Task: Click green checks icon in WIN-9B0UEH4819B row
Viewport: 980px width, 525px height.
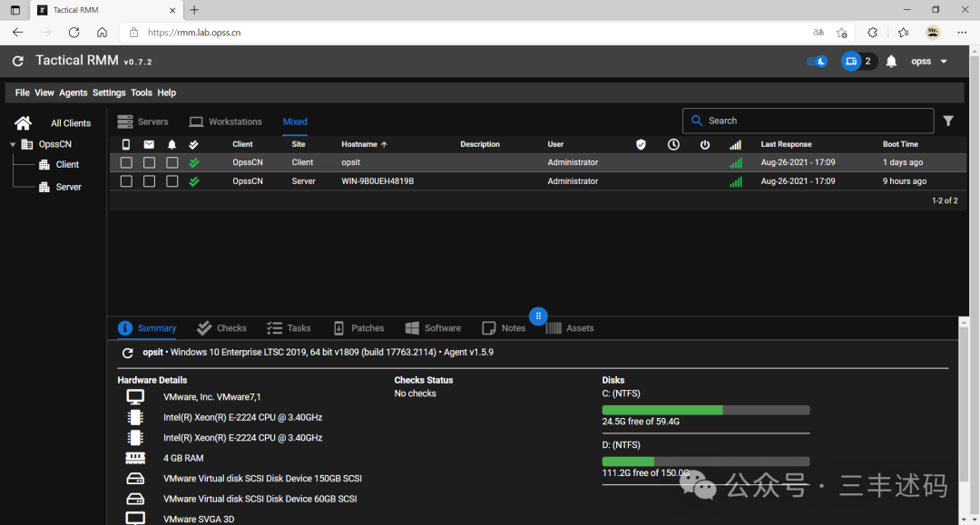Action: pos(194,181)
